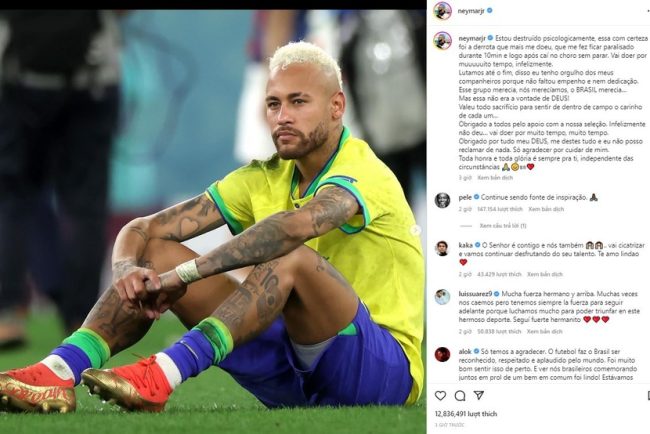
Task: Open neymarjr profile picture in header
Action: tap(442, 11)
